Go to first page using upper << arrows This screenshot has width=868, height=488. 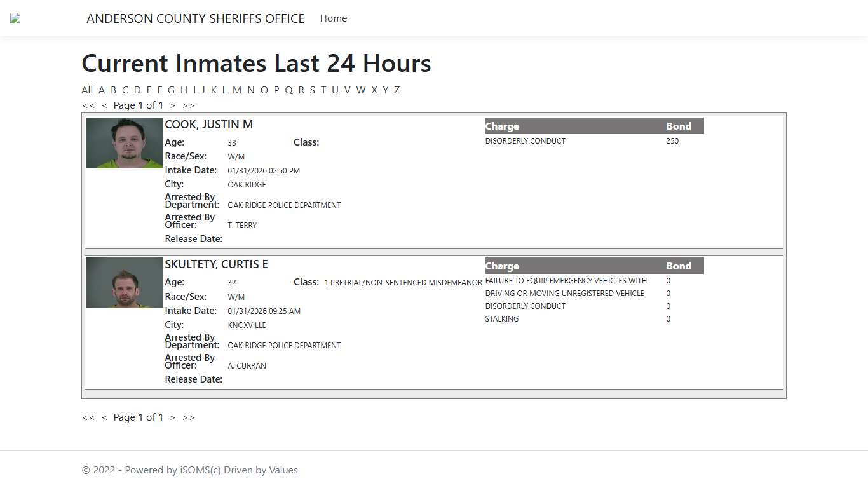click(x=88, y=105)
